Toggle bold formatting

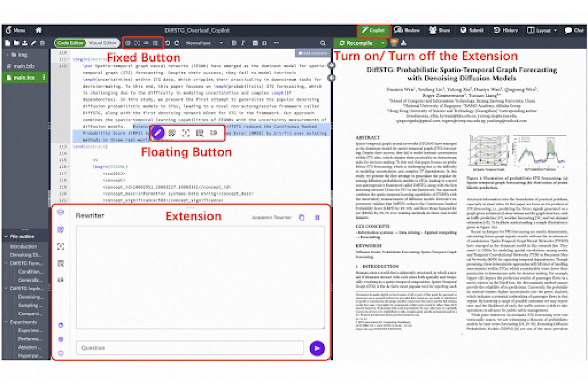pos(234,43)
